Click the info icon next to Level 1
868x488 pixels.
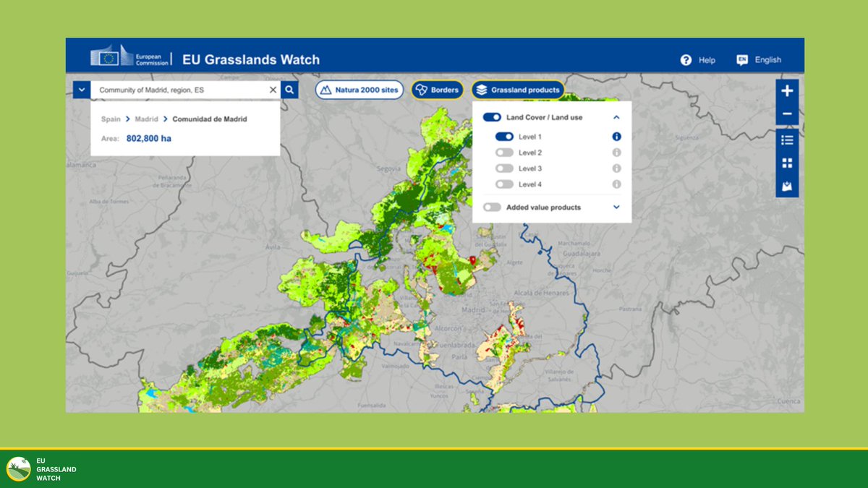616,136
